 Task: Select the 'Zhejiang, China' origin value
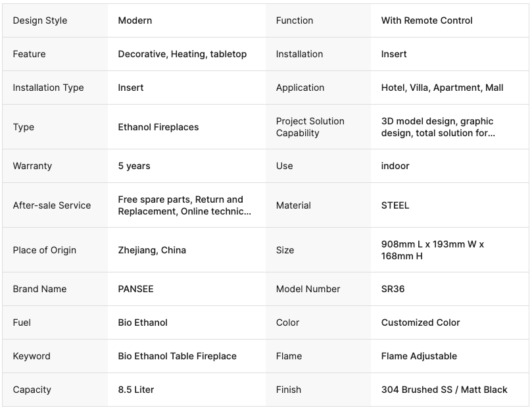[152, 250]
